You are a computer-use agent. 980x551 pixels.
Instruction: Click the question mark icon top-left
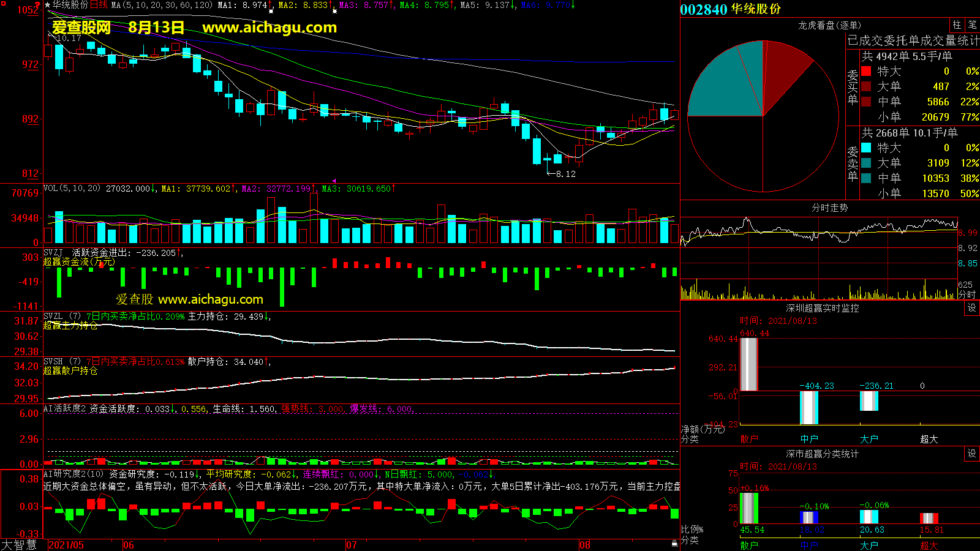coord(38,5)
